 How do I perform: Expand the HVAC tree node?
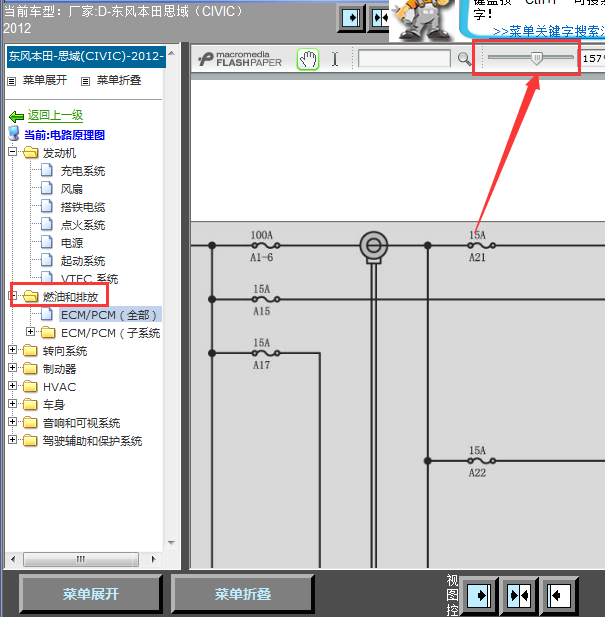[13, 386]
